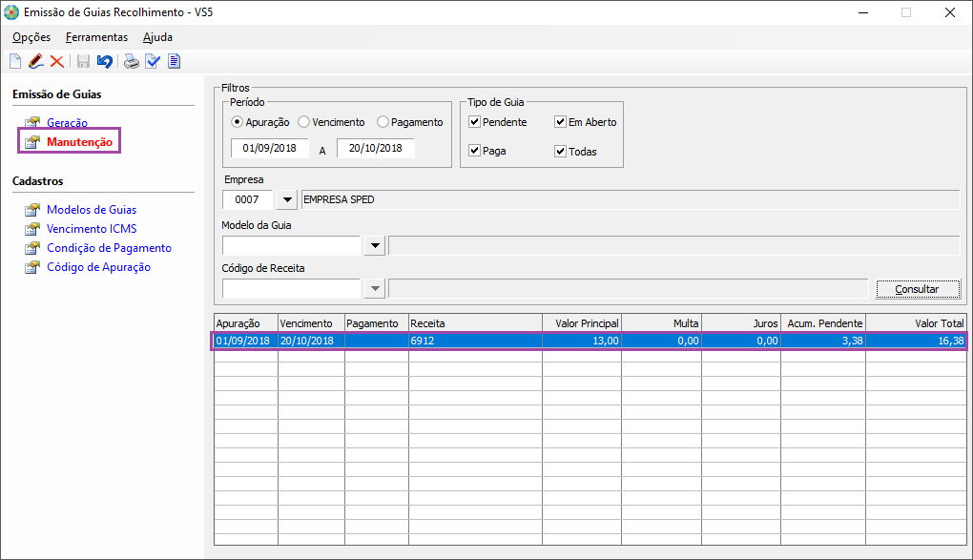Click the Valor Total column header
The height and width of the screenshot is (560, 973).
[916, 323]
